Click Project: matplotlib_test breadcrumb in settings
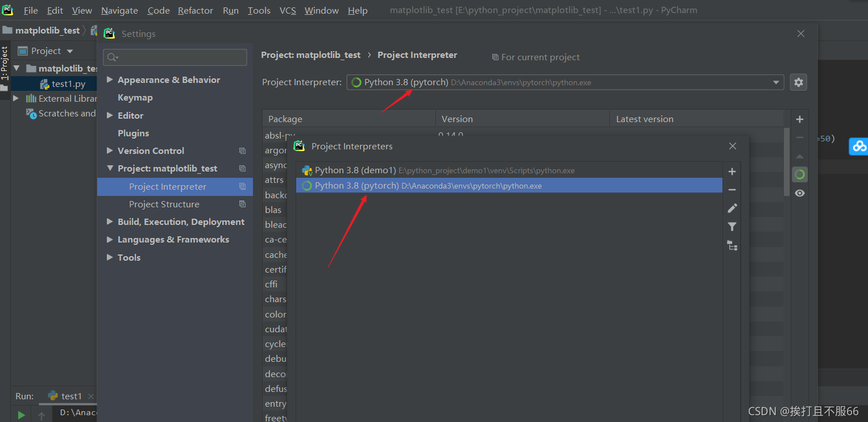This screenshot has width=868, height=422. point(311,55)
